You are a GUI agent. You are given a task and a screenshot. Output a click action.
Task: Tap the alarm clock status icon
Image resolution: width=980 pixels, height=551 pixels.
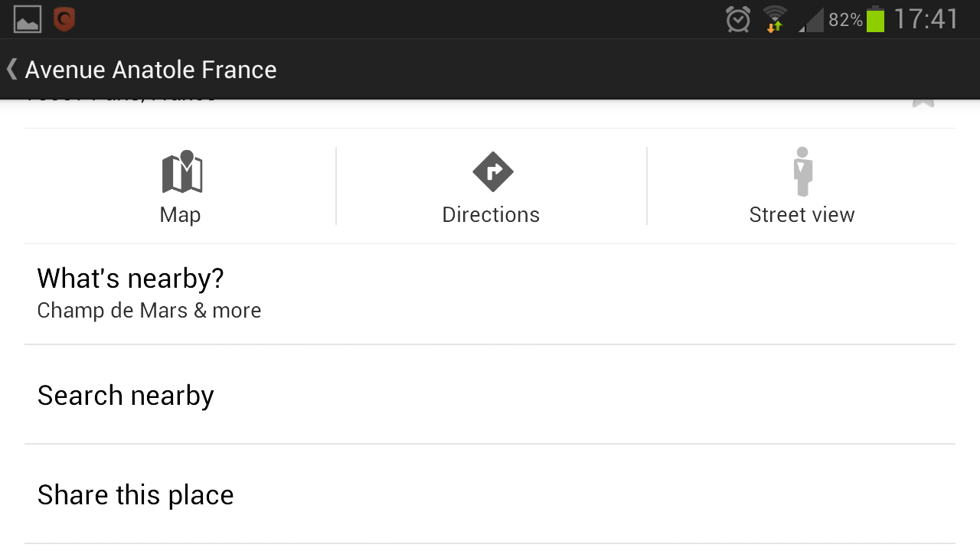738,19
